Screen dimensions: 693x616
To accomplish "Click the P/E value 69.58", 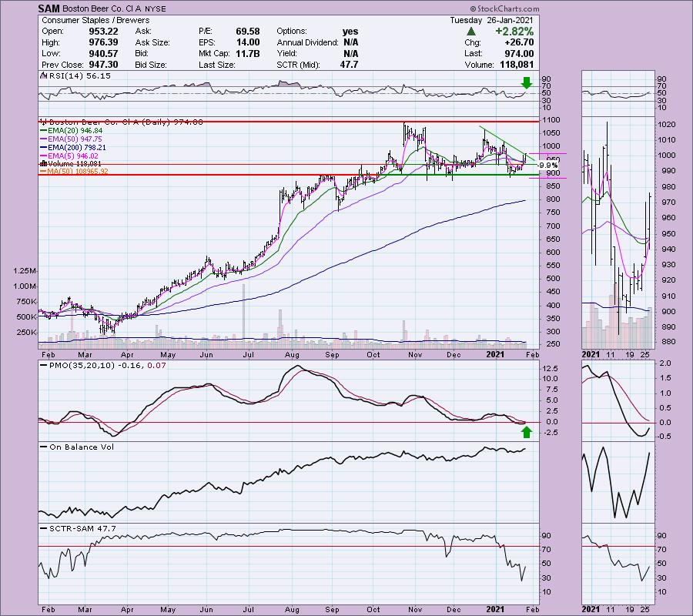I will pyautogui.click(x=248, y=32).
